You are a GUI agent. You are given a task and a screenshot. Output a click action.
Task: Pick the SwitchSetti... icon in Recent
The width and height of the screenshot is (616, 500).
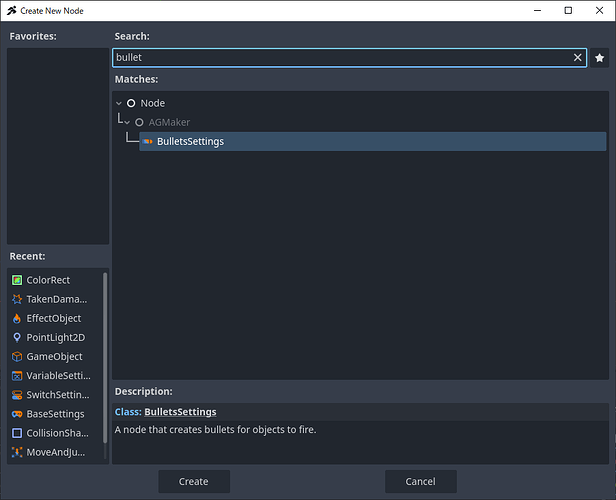[x=17, y=395]
